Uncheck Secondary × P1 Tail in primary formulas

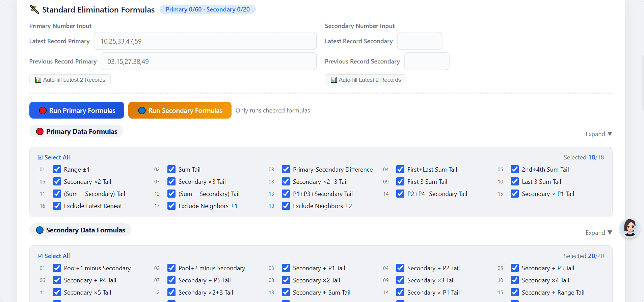click(515, 194)
